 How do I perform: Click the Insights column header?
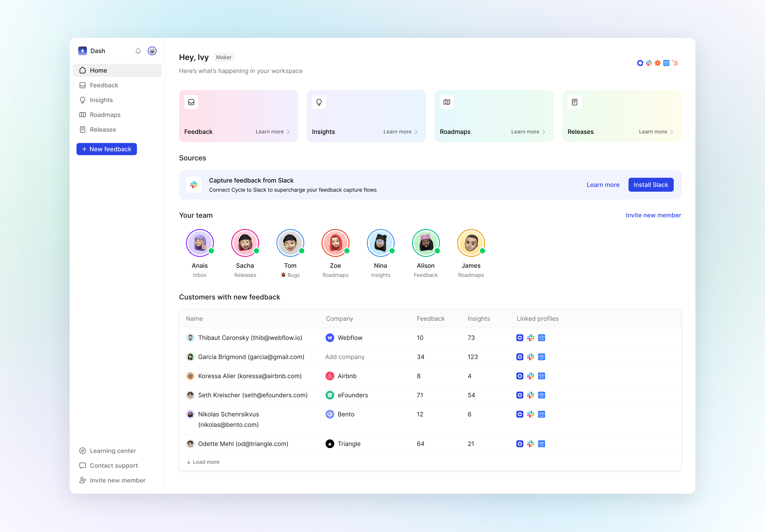pos(479,319)
